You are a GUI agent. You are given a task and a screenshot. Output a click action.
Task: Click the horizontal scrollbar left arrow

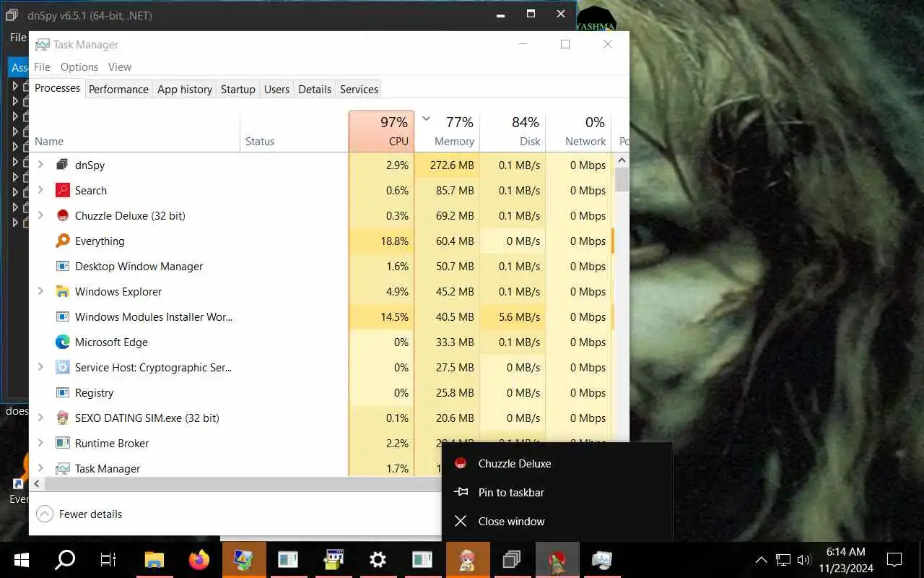[36, 483]
